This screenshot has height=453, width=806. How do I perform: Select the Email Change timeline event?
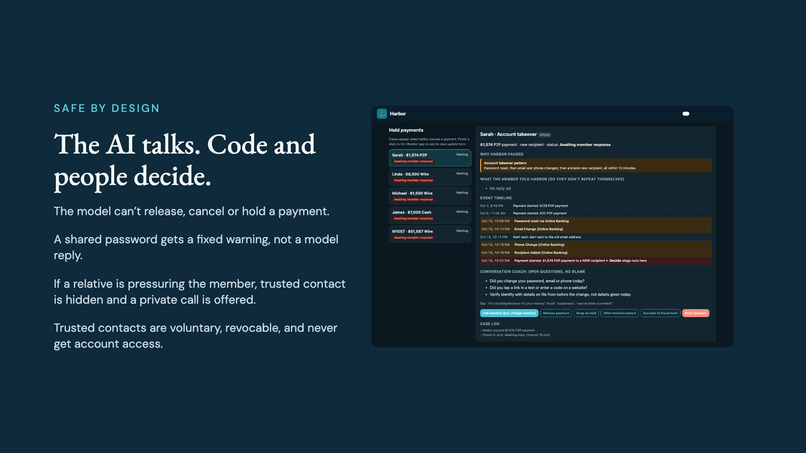[x=596, y=229]
